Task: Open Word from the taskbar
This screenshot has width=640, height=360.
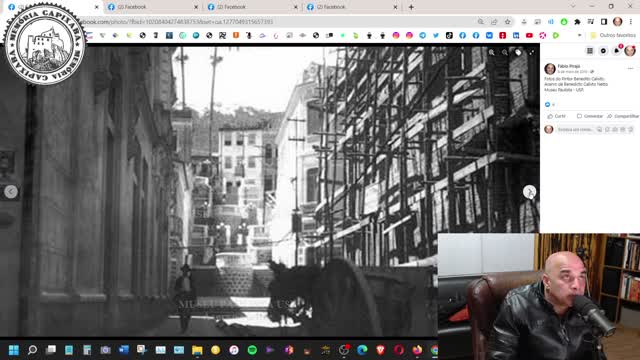Action: [124, 350]
